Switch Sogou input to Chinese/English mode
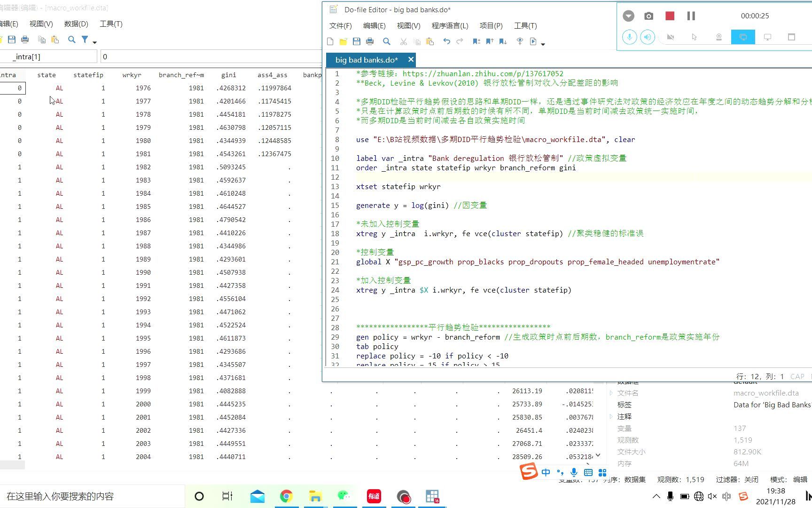The height and width of the screenshot is (508, 812). (x=546, y=472)
